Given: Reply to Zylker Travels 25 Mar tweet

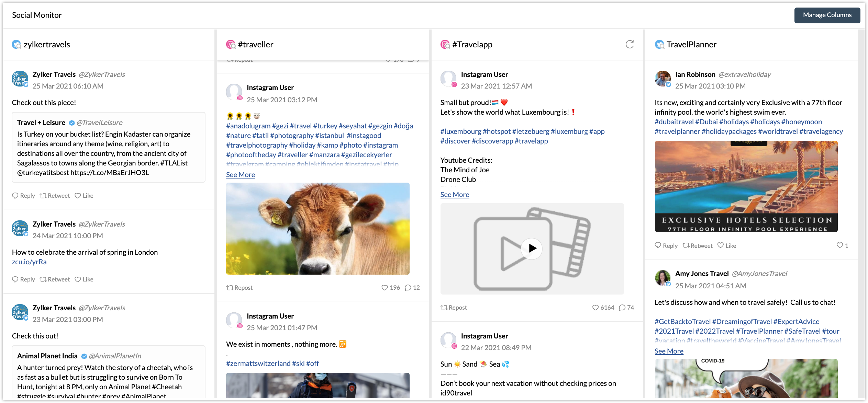Looking at the screenshot, I should coord(23,196).
